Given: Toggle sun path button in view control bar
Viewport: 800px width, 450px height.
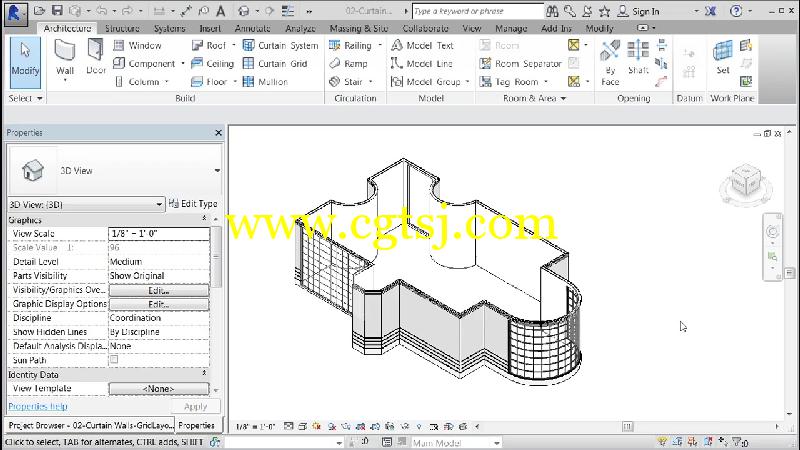Looking at the screenshot, I should coord(317,426).
